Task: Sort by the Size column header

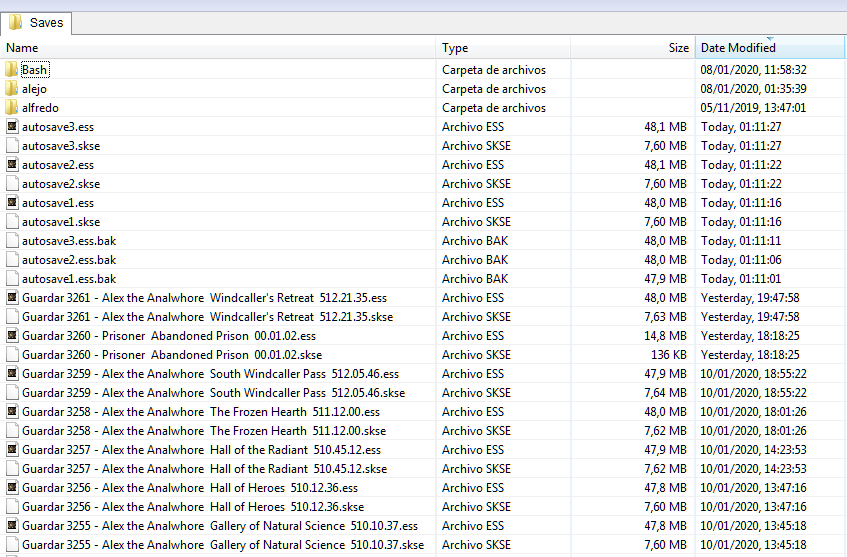Action: pos(633,48)
